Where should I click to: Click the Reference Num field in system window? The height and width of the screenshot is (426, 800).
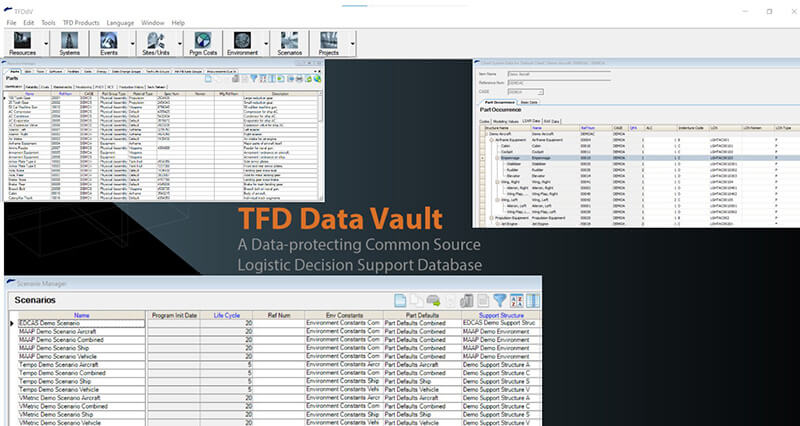pos(559,82)
